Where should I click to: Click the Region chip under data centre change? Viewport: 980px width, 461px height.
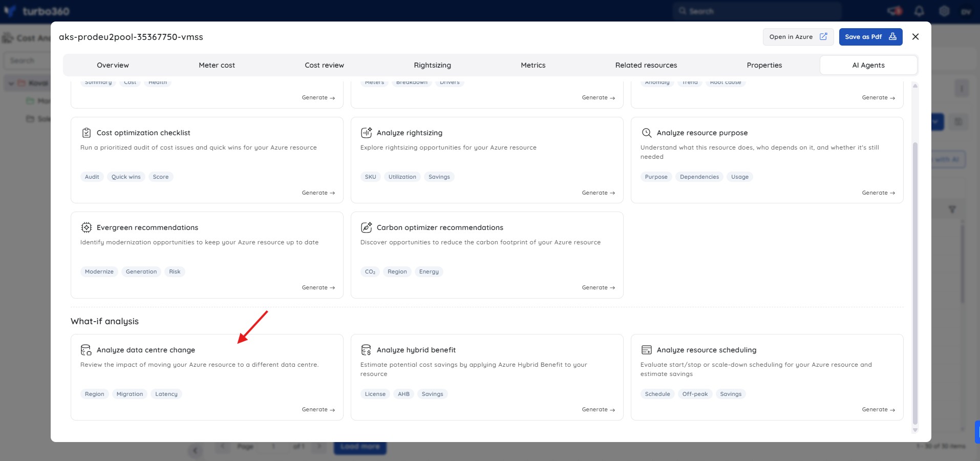click(x=95, y=394)
